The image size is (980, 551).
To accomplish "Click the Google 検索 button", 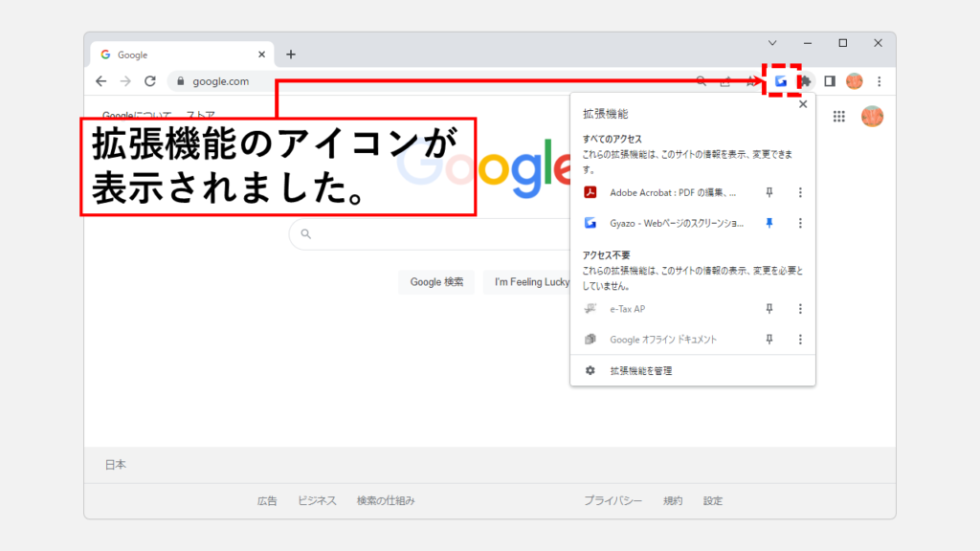I will tap(436, 282).
